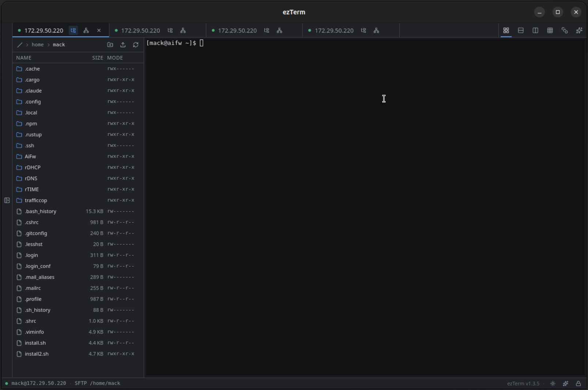The image size is (588, 390).
Task: Click the lock icon in the status bar
Action: [578, 383]
